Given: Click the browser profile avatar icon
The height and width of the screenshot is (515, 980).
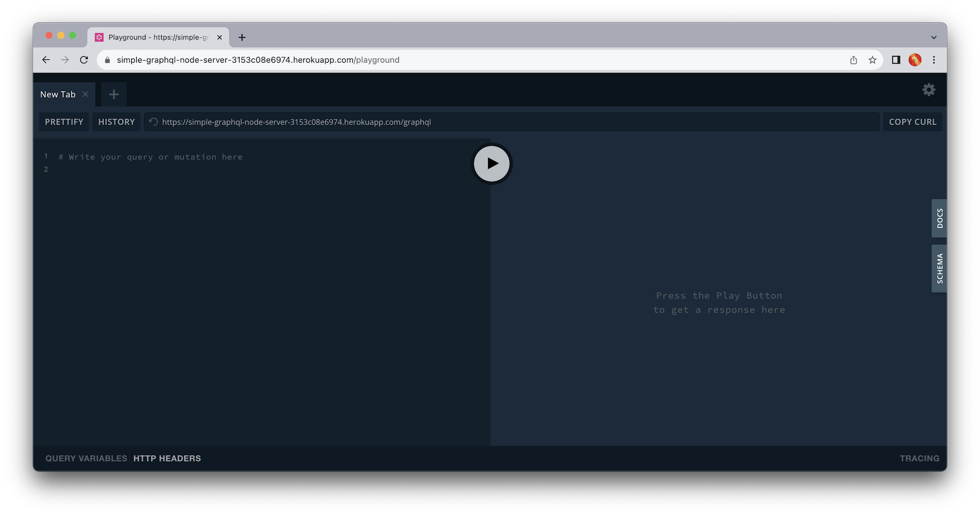Looking at the screenshot, I should [x=915, y=60].
